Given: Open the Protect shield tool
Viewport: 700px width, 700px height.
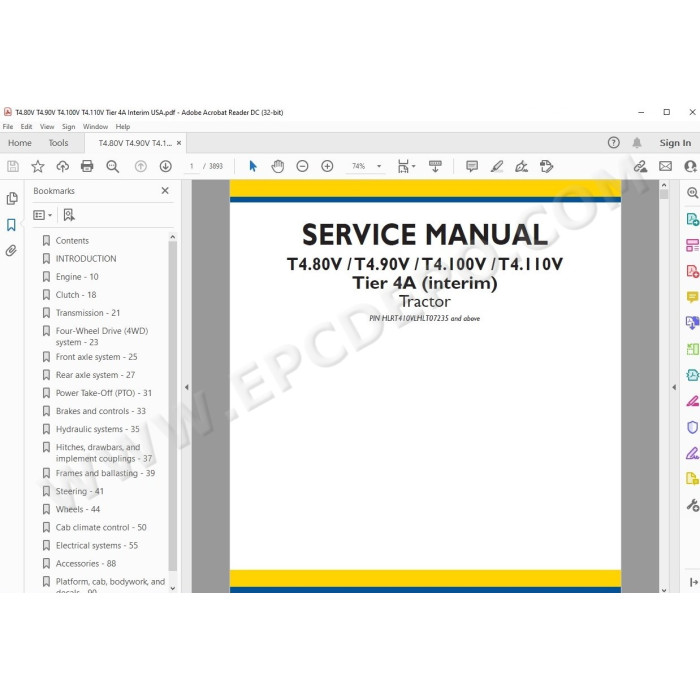Looking at the screenshot, I should tap(692, 427).
